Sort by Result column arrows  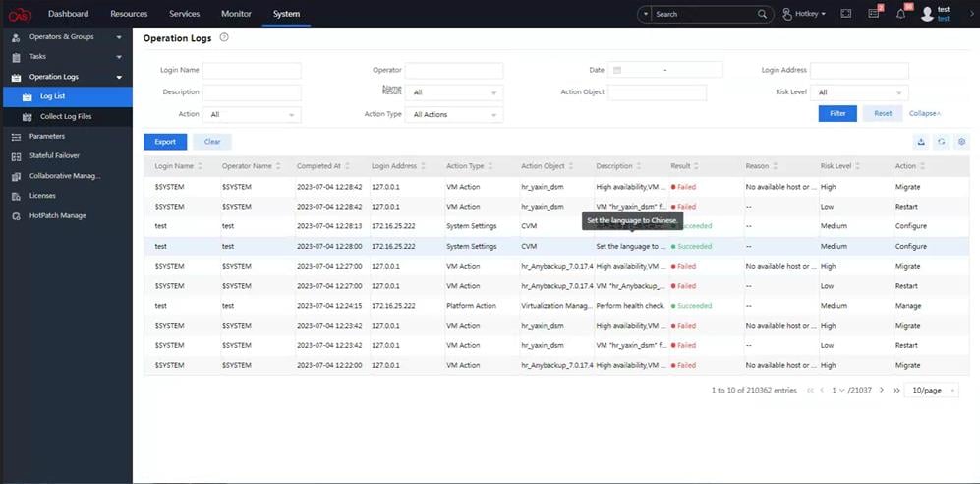696,166
